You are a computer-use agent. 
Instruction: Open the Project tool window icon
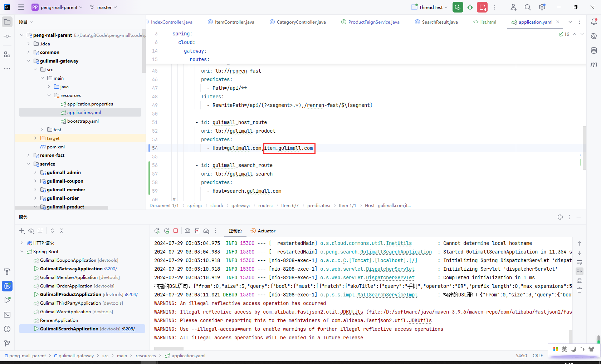pyautogui.click(x=7, y=22)
